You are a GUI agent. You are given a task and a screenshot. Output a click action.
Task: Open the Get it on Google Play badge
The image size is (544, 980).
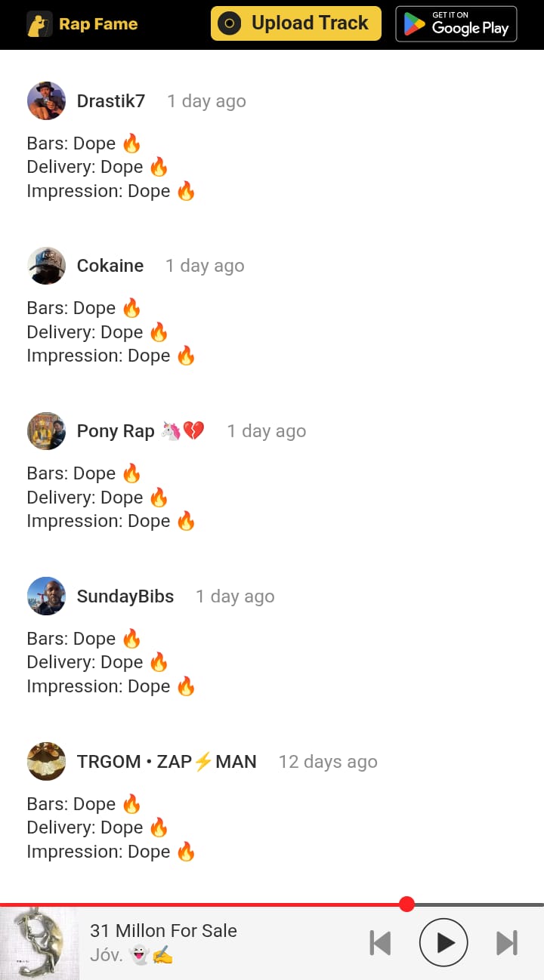click(456, 23)
